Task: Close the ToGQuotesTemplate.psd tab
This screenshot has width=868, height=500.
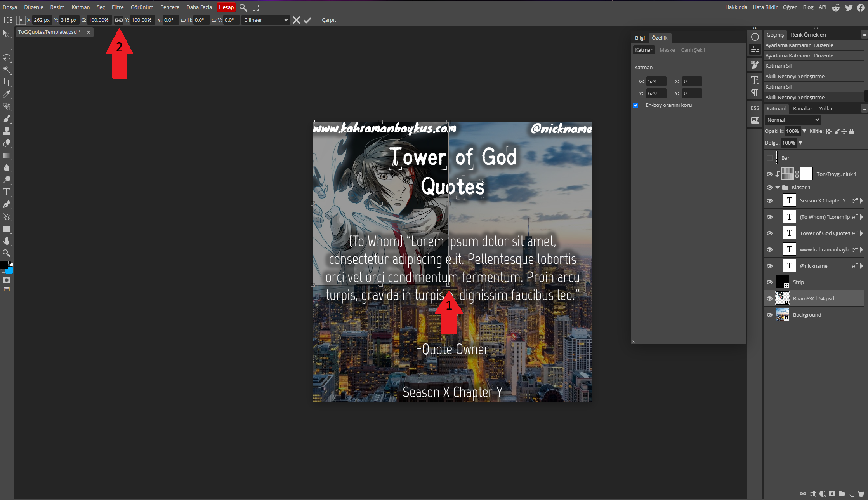Action: pos(89,32)
